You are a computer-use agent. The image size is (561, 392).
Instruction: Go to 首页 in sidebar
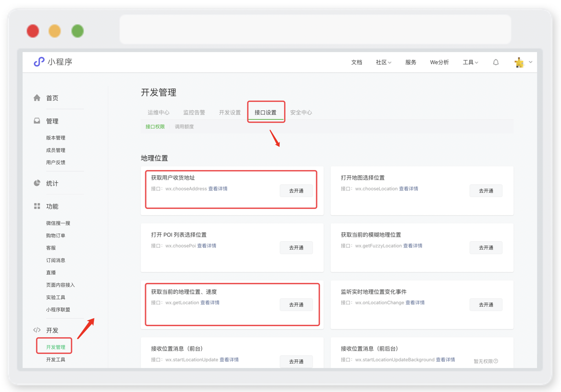point(52,98)
